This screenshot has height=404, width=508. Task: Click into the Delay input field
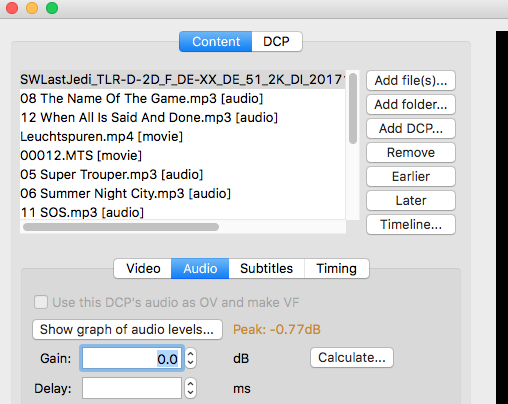[x=132, y=388]
